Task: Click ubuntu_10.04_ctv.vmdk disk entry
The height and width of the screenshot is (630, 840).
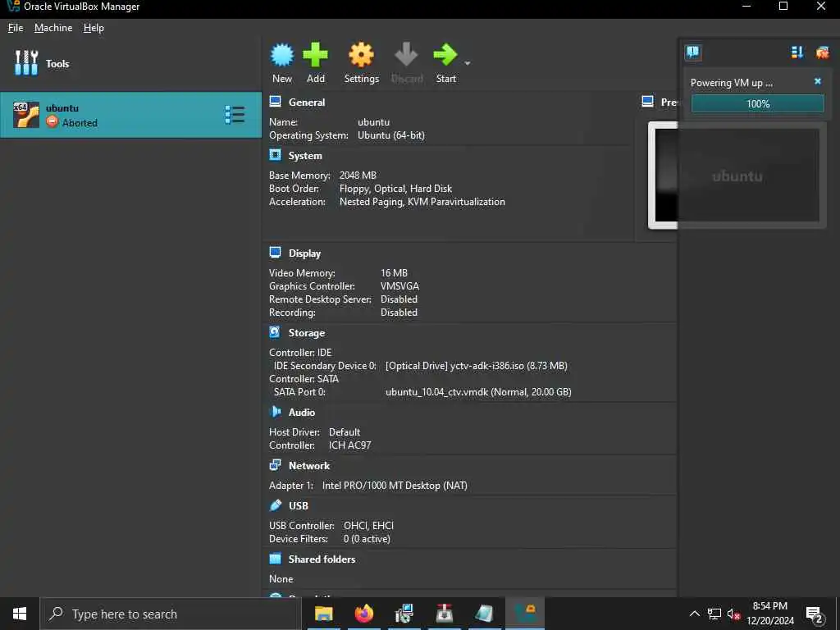Action: (478, 391)
